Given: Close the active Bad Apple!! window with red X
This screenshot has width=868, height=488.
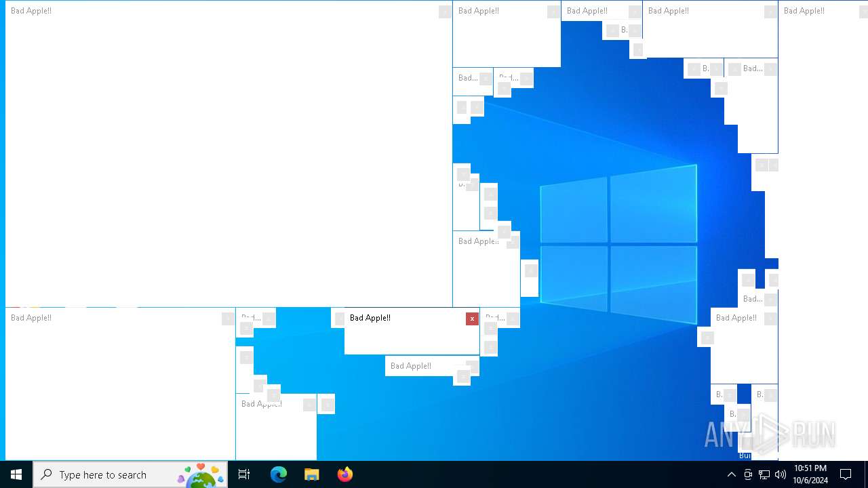Looking at the screenshot, I should coord(472,319).
